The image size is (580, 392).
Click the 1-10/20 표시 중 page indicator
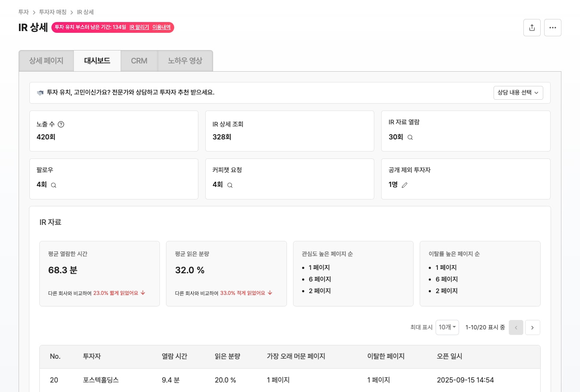tap(485, 328)
